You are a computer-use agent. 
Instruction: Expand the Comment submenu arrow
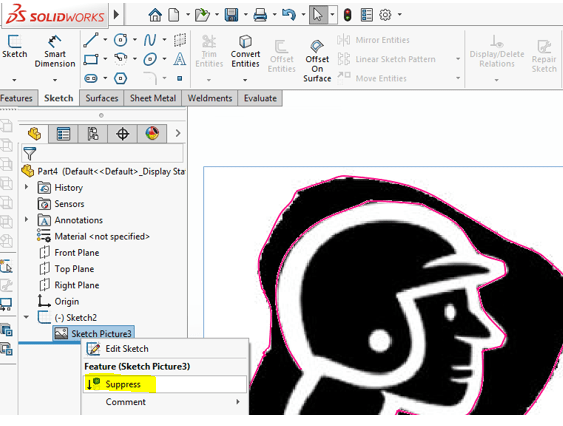238,402
